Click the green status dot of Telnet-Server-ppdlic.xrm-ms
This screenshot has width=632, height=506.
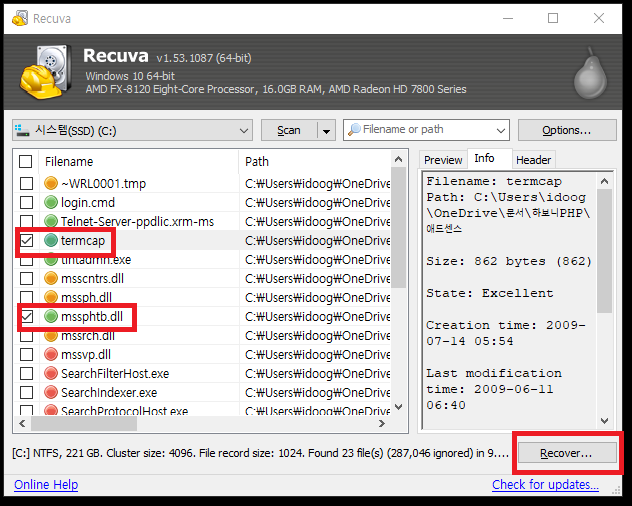pos(51,221)
